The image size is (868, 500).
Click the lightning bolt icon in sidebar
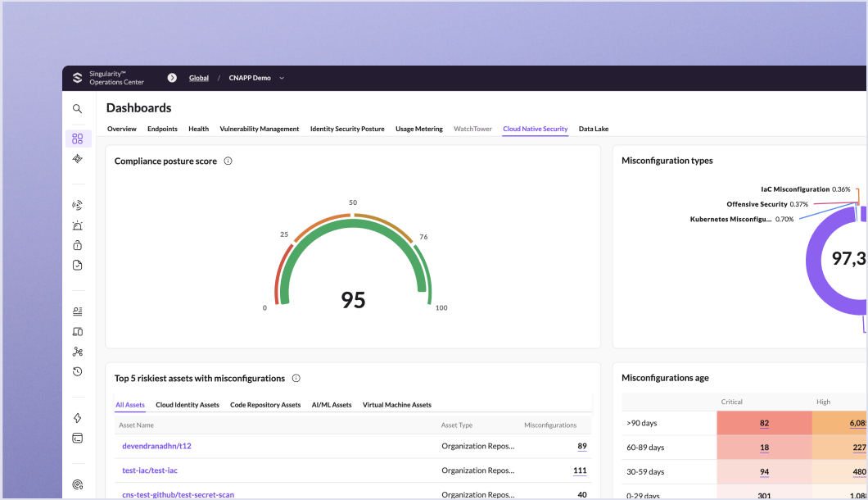tap(77, 418)
